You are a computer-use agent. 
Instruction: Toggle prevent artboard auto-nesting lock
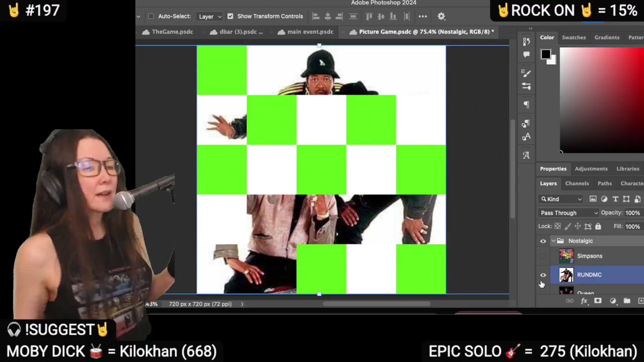click(588, 227)
